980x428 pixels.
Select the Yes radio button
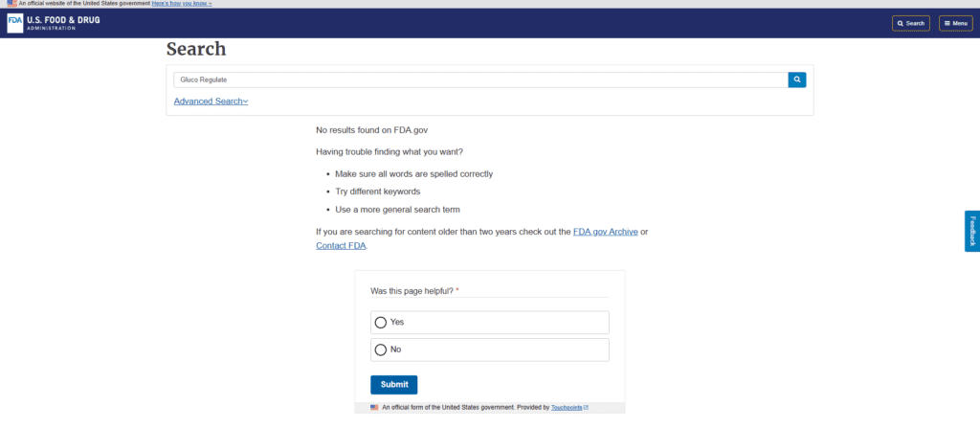(381, 323)
